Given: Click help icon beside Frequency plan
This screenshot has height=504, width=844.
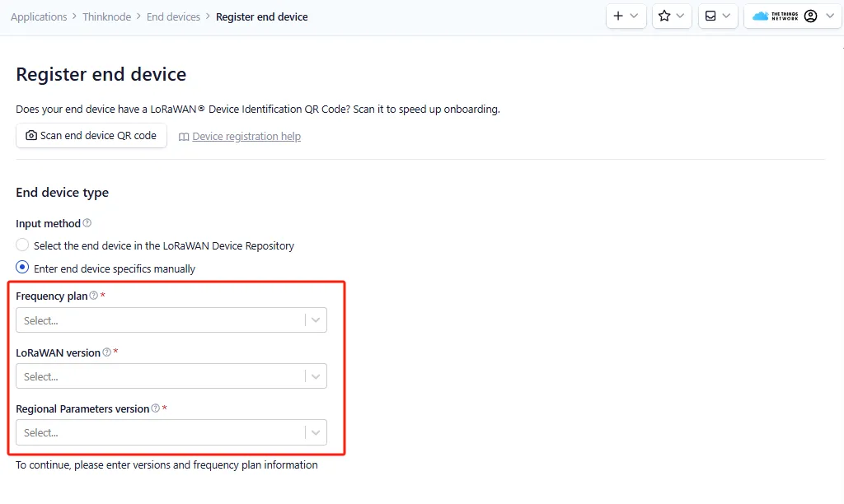Looking at the screenshot, I should [93, 296].
